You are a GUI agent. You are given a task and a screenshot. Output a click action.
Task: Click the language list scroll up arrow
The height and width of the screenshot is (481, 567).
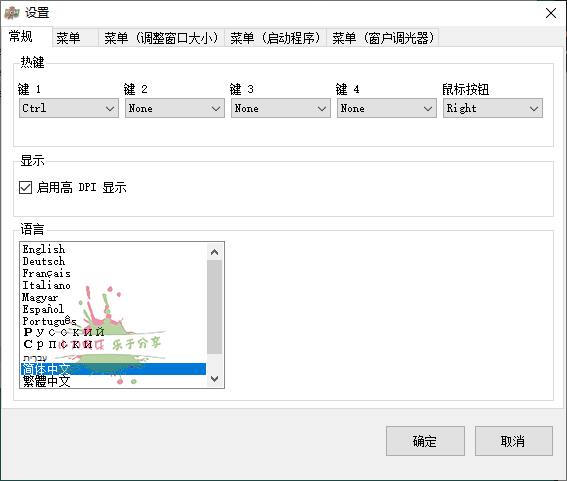pyautogui.click(x=214, y=252)
